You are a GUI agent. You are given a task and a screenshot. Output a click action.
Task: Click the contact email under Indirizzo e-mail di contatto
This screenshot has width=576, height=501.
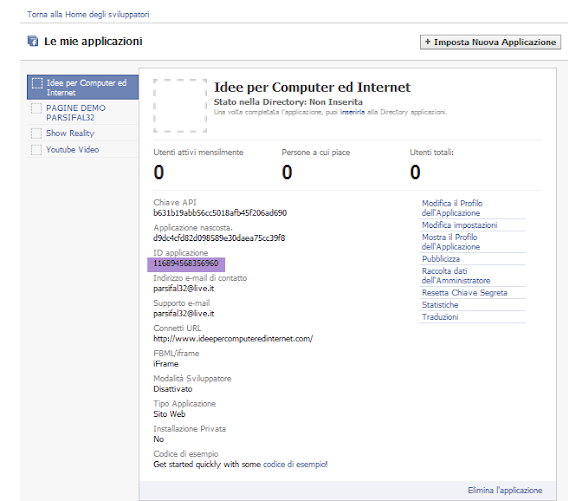pos(184,288)
